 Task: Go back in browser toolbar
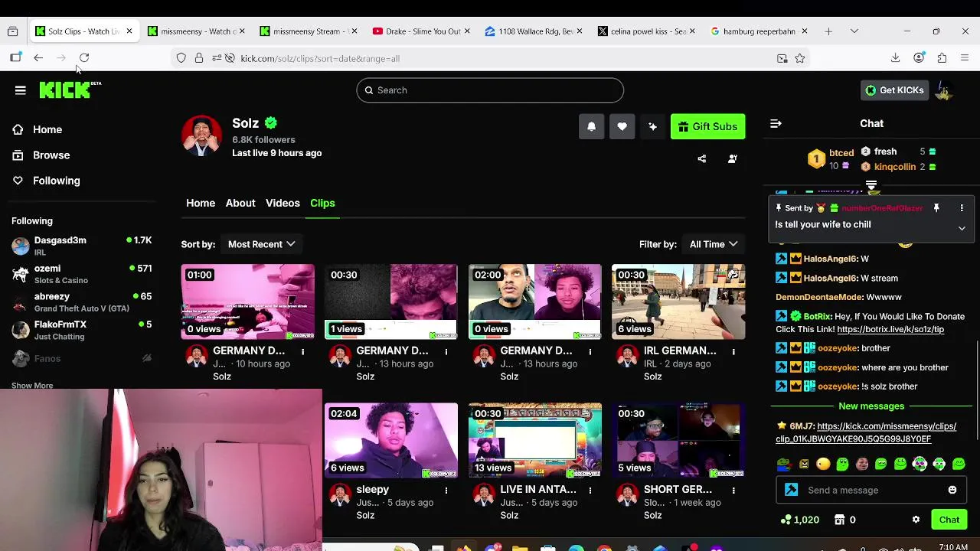[x=38, y=58]
